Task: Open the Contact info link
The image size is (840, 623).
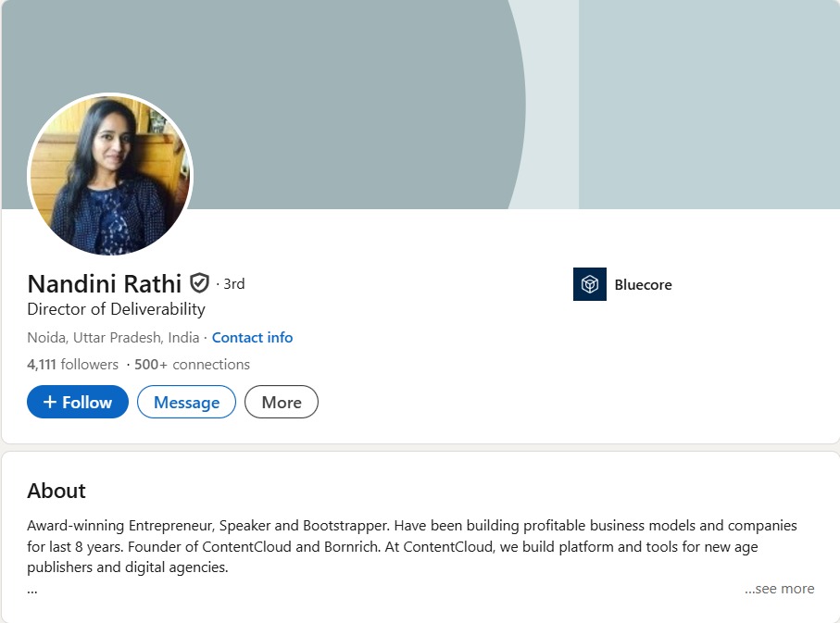Action: (252, 338)
